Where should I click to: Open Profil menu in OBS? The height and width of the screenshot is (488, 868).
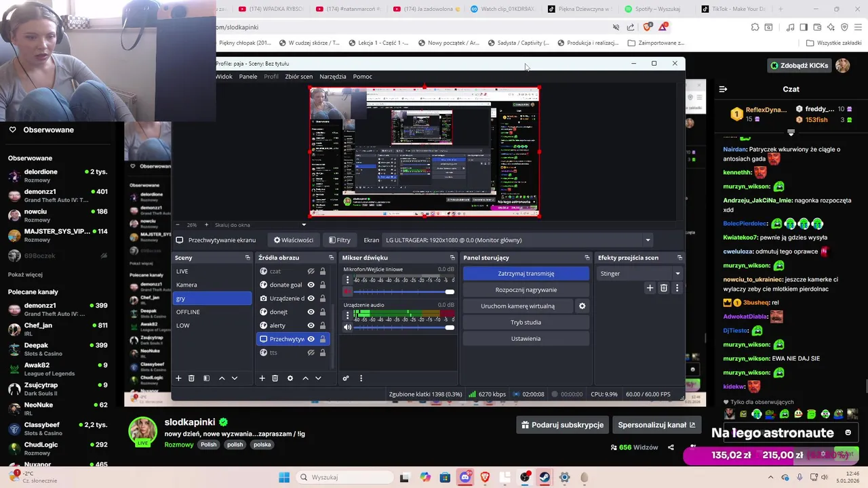(271, 77)
